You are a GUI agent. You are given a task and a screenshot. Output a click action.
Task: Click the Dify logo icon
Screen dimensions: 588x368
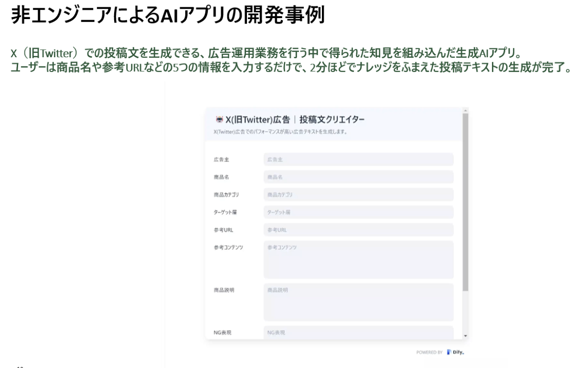pyautogui.click(x=449, y=352)
